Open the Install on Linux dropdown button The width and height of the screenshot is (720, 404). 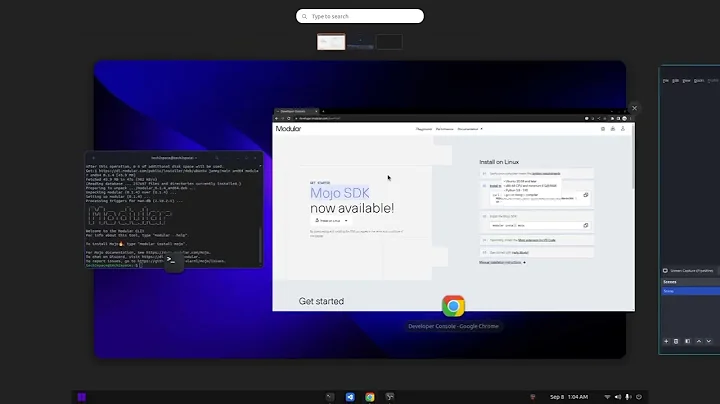click(331, 221)
